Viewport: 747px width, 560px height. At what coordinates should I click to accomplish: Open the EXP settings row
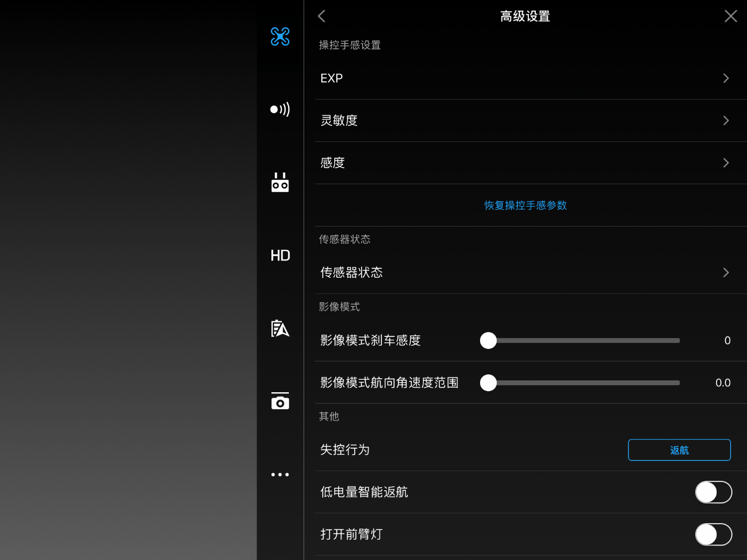coord(531,78)
